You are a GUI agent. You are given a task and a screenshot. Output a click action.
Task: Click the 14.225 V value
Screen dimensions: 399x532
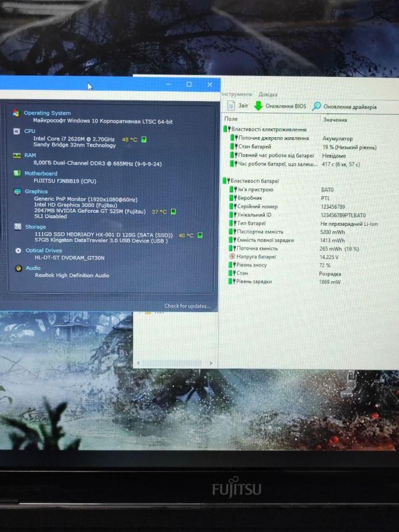pyautogui.click(x=329, y=257)
